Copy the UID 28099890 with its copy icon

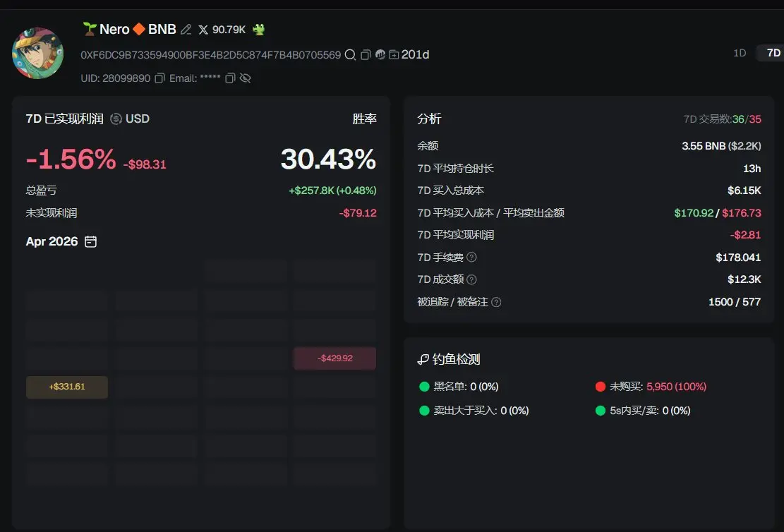(x=159, y=78)
